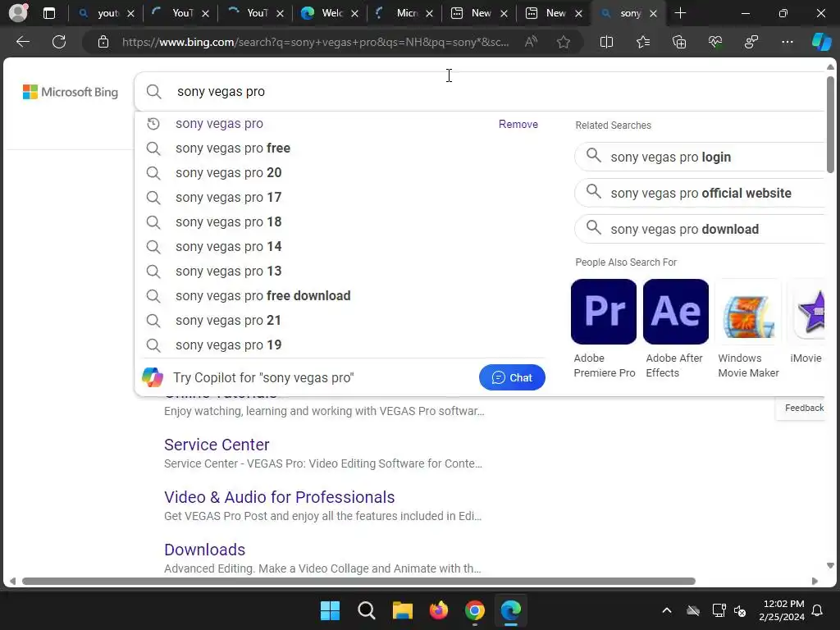Open the share/profile sync toolbar icon

(x=751, y=42)
